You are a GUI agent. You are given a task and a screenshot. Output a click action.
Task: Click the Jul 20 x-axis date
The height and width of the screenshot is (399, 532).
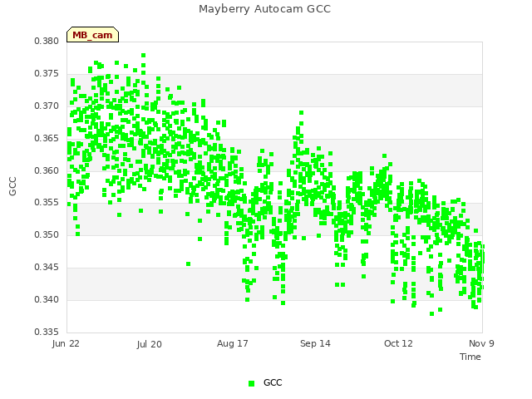click(150, 344)
